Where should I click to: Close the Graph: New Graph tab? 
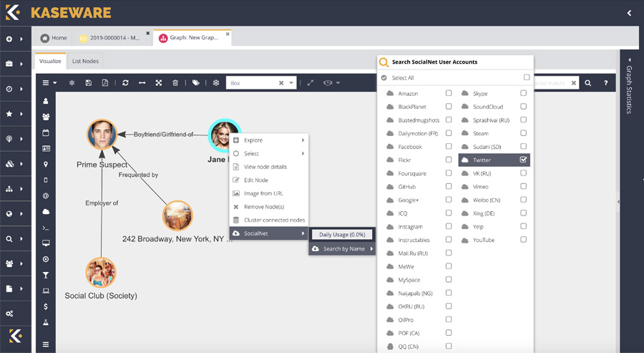pos(228,34)
